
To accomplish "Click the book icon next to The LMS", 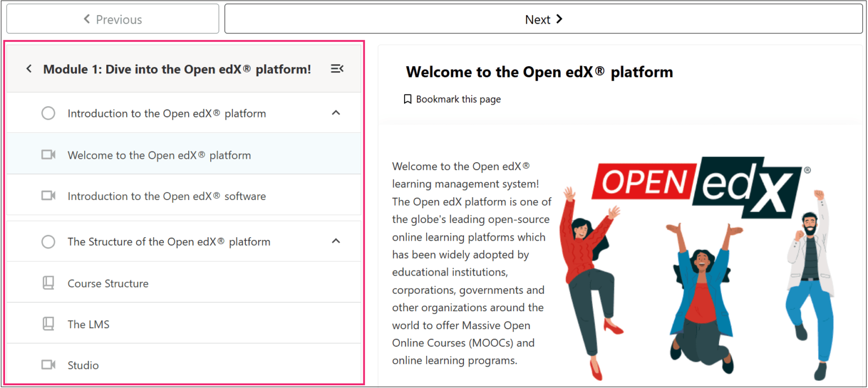I will [x=49, y=324].
